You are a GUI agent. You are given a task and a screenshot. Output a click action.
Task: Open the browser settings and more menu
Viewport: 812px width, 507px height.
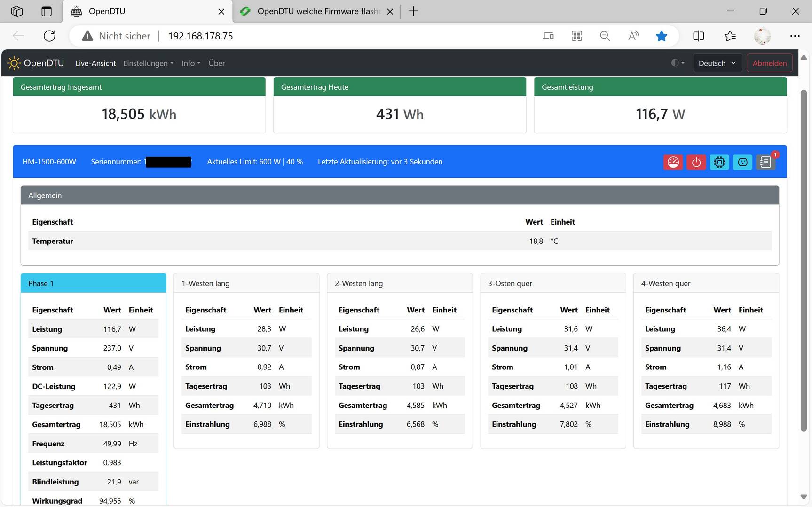click(x=795, y=36)
